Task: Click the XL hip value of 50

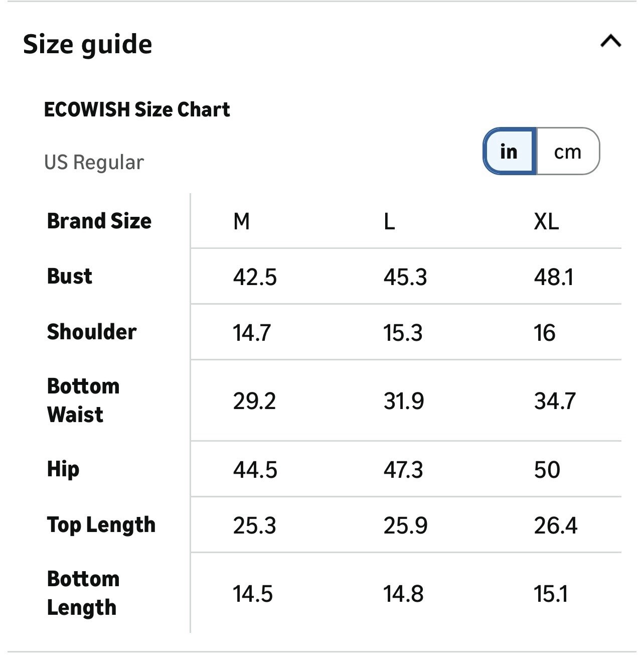Action: [x=547, y=470]
